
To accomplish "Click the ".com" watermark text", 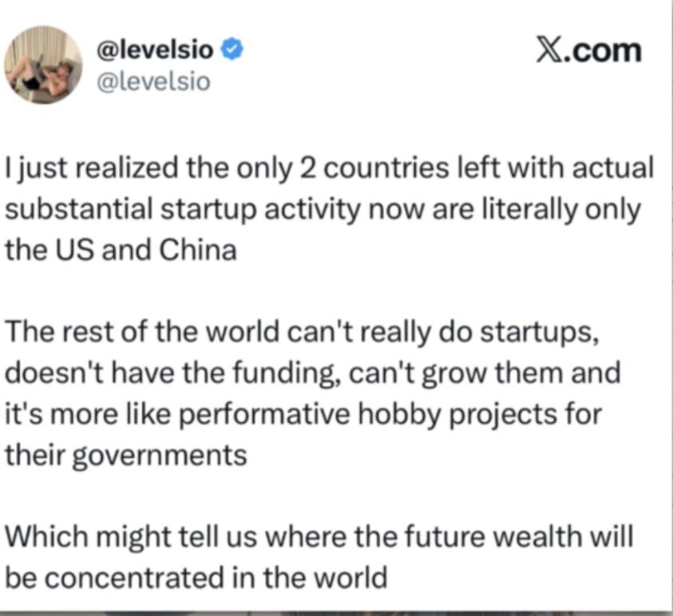I will click(x=612, y=51).
